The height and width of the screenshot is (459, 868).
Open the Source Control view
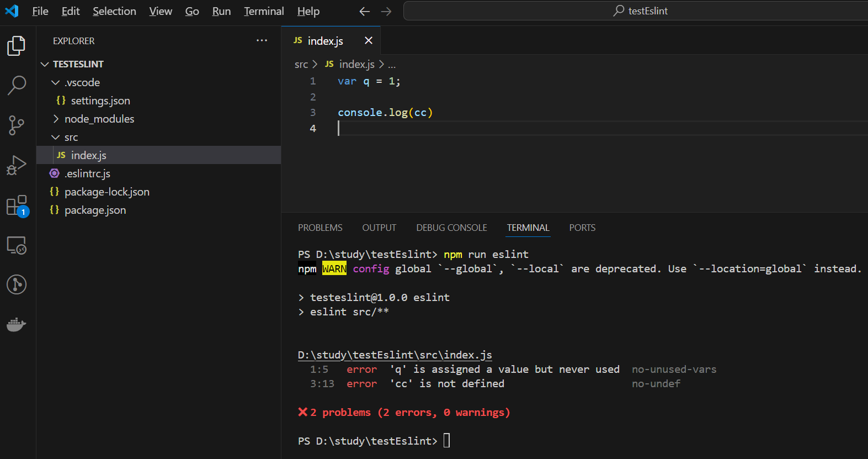click(x=17, y=125)
